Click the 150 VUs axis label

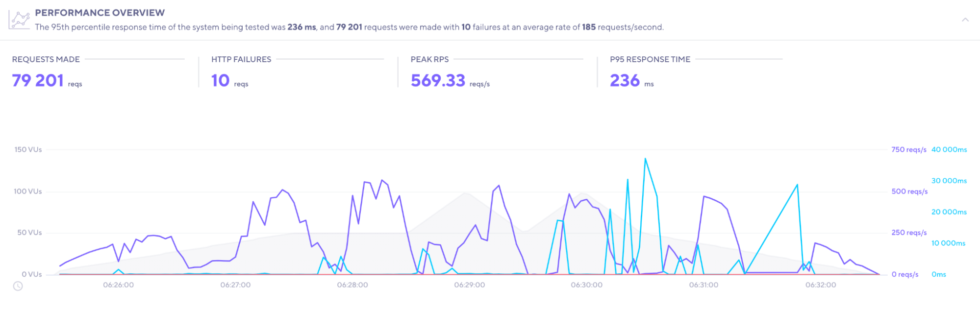[28, 149]
